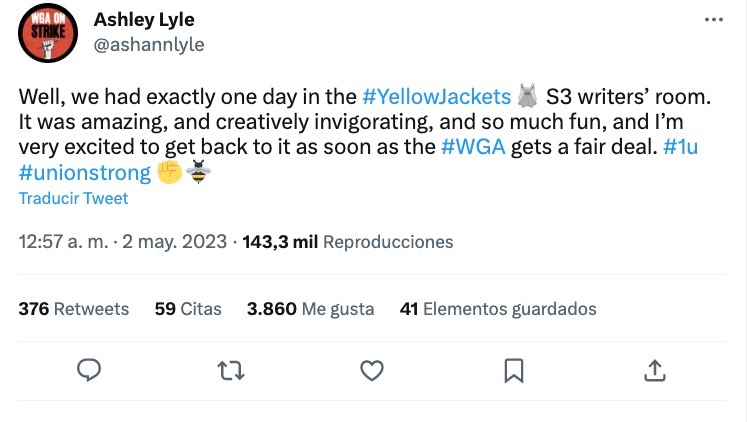Open the #unionstrong hashtag
Viewport: 747px width, 422px height.
[85, 172]
